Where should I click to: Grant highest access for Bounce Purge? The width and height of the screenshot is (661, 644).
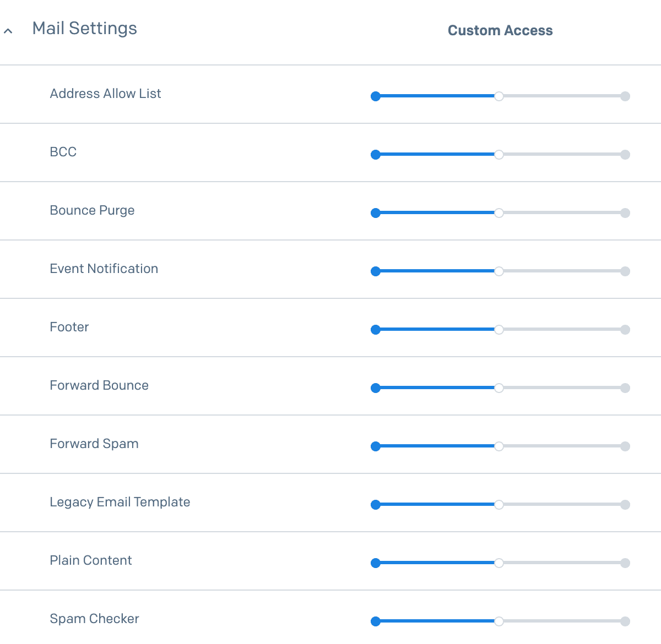[625, 213]
